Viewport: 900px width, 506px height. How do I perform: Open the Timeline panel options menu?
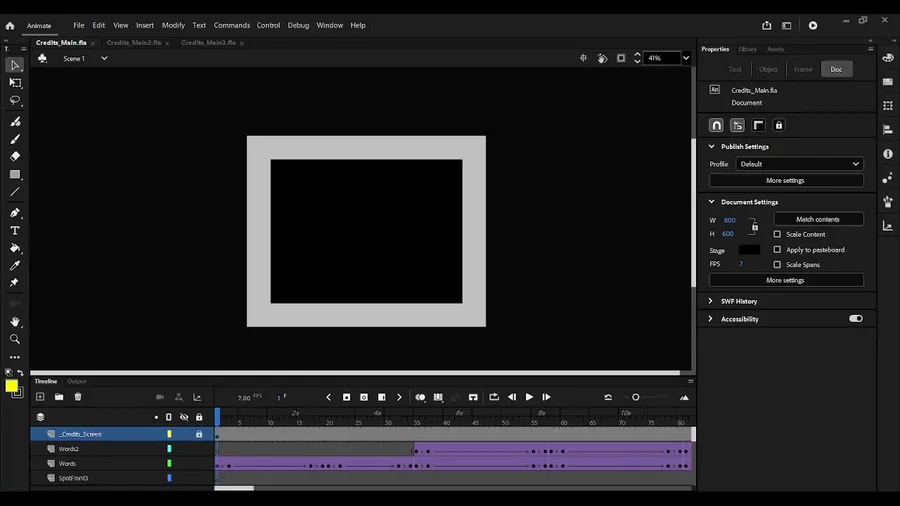pyautogui.click(x=690, y=381)
